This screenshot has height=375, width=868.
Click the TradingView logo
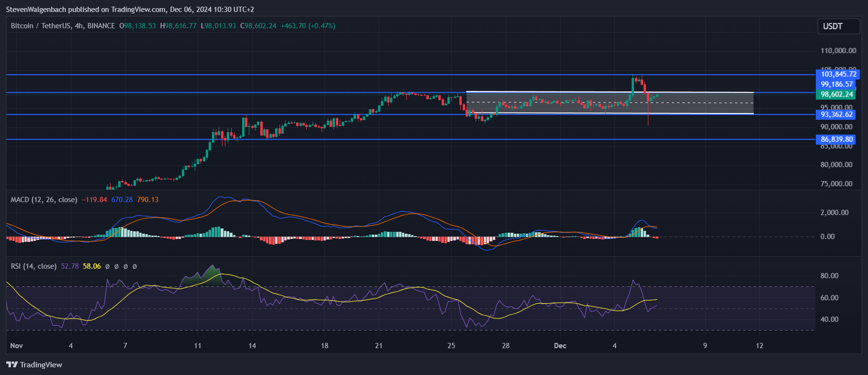coord(34,365)
